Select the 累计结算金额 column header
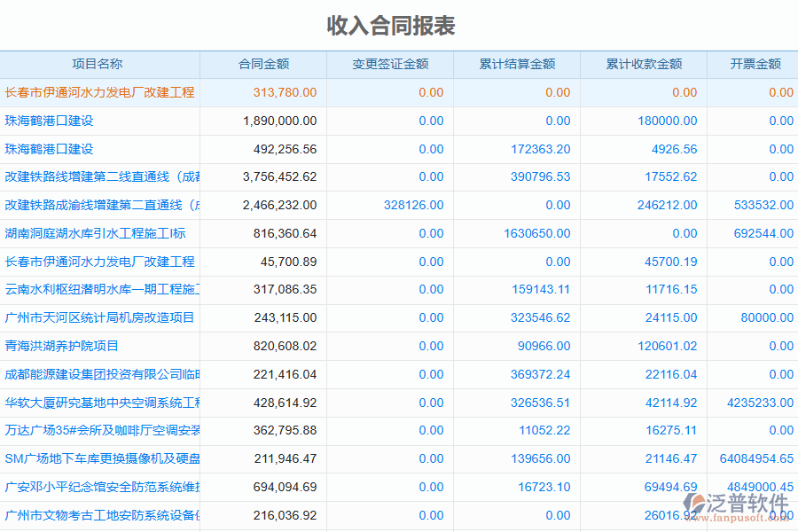The height and width of the screenshot is (532, 798). [x=517, y=64]
